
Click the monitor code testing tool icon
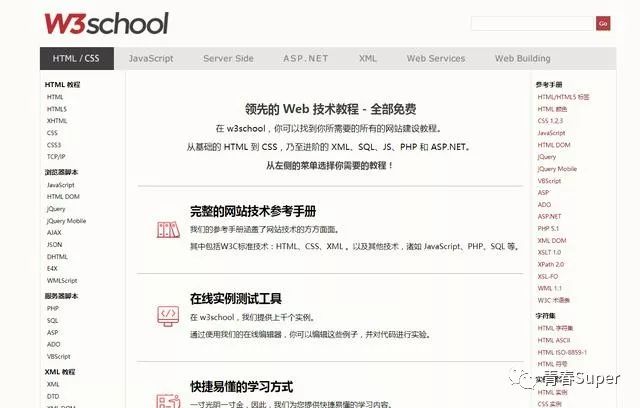[x=168, y=316]
